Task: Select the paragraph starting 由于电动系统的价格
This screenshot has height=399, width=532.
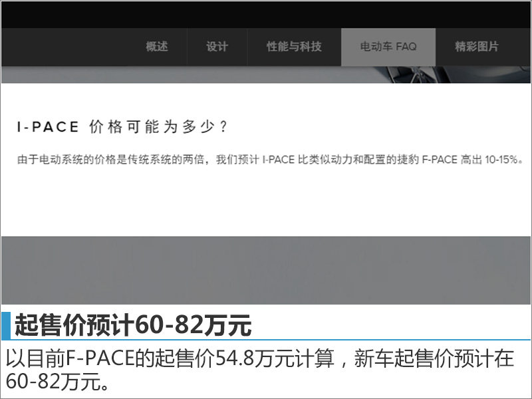Action: [x=271, y=159]
